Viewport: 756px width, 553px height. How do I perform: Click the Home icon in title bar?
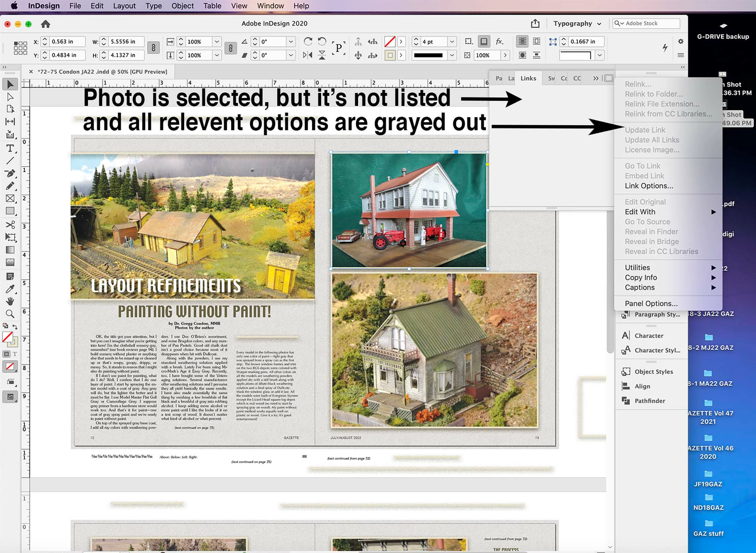pyautogui.click(x=46, y=24)
